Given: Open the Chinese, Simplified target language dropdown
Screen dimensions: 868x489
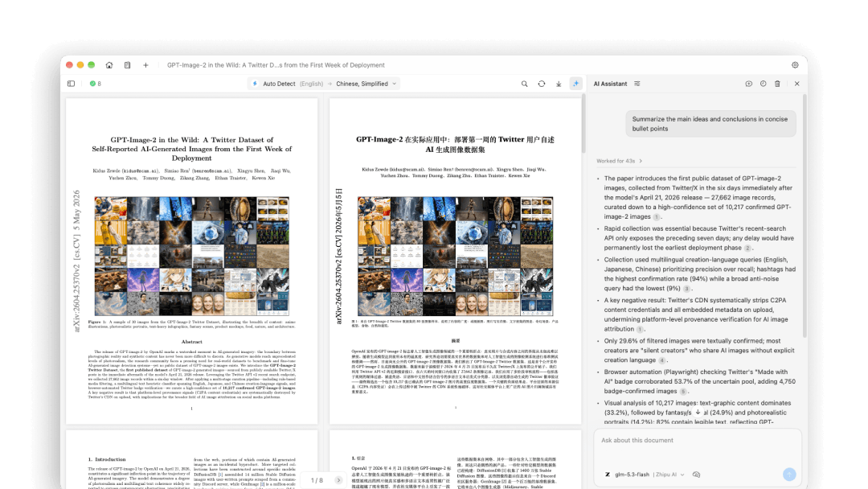Looking at the screenshot, I should [x=366, y=84].
